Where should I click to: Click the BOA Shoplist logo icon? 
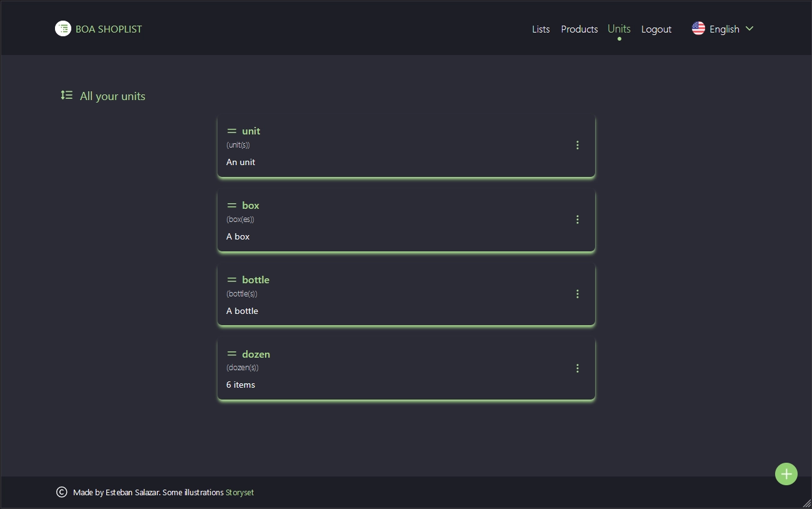63,29
